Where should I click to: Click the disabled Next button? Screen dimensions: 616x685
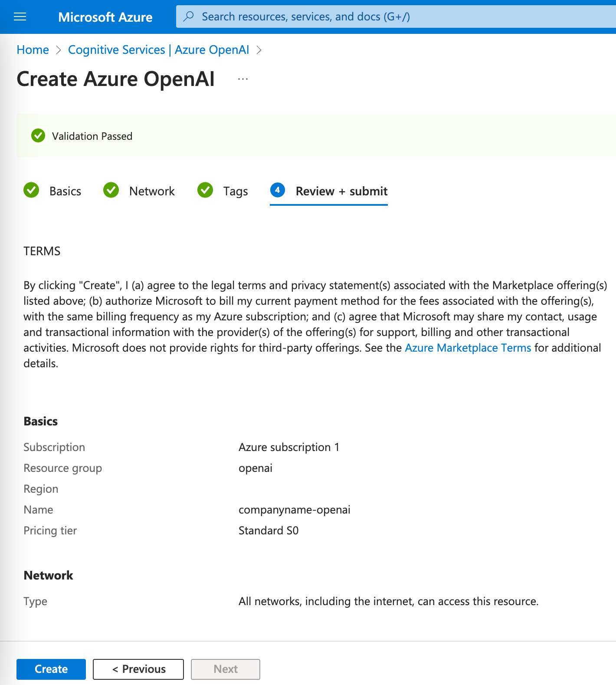coord(226,669)
